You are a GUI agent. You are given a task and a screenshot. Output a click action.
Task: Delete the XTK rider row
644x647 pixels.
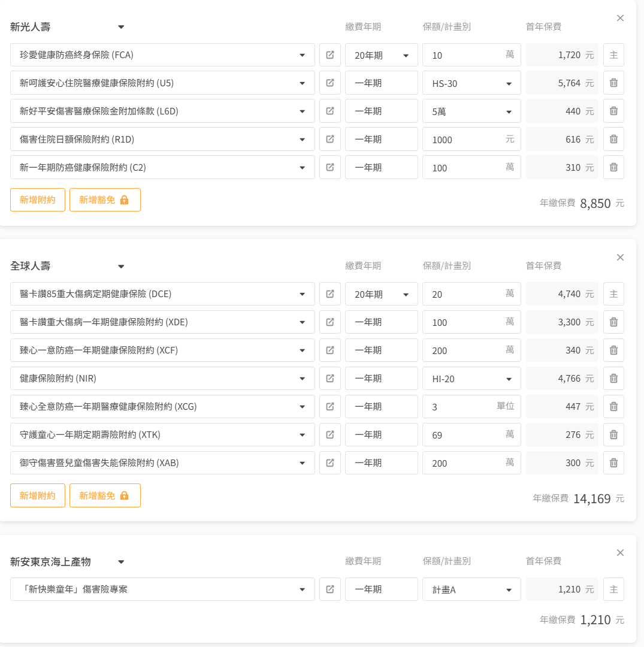point(613,434)
